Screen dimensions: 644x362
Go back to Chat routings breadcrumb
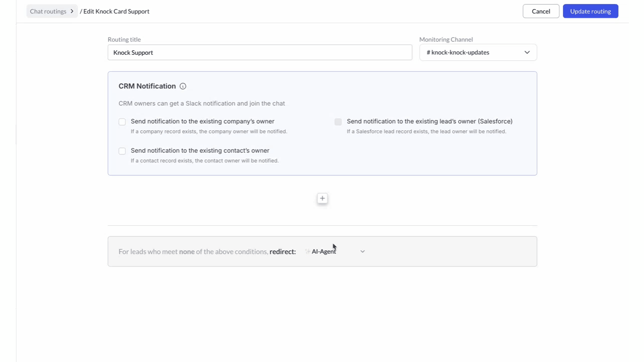(x=48, y=11)
